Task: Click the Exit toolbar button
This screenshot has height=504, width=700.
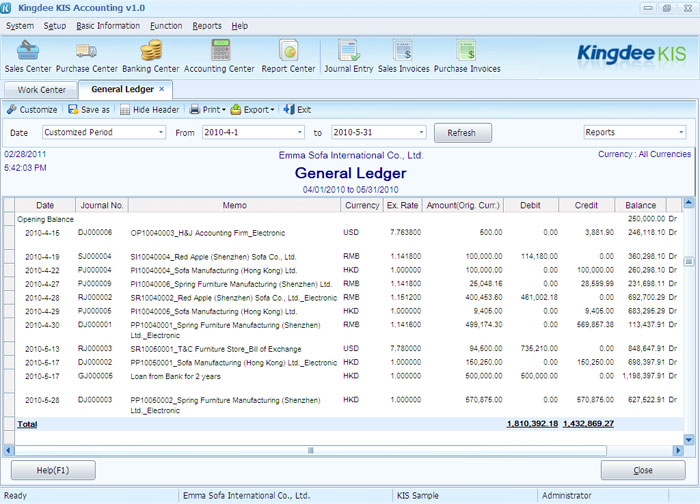Action: click(297, 109)
